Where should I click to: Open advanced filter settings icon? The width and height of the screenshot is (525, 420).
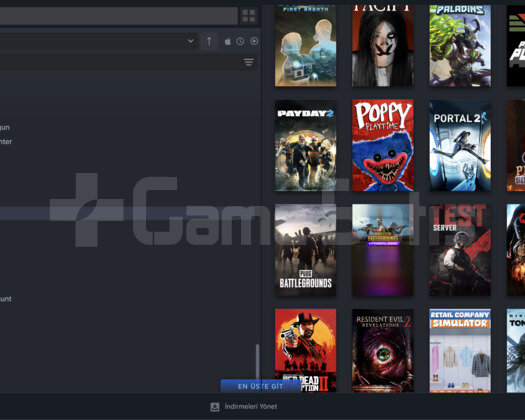[x=249, y=62]
